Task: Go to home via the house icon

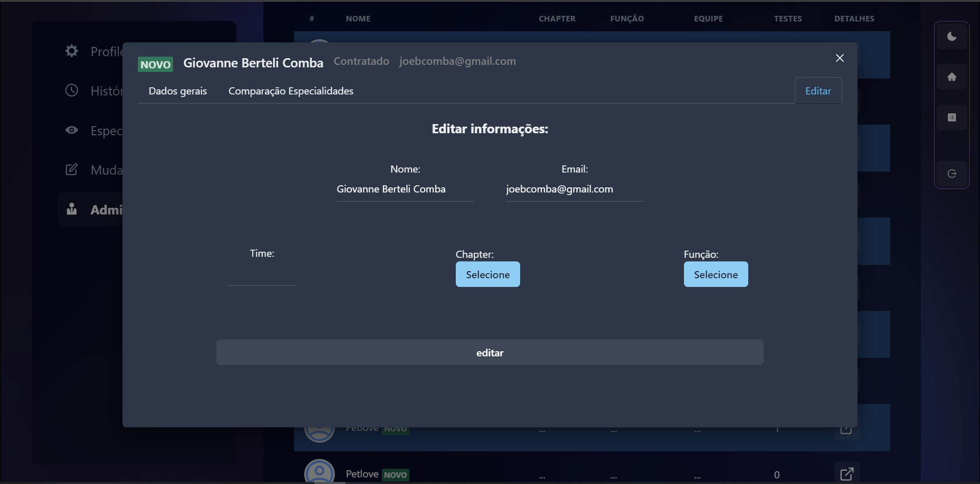Action: (x=951, y=77)
